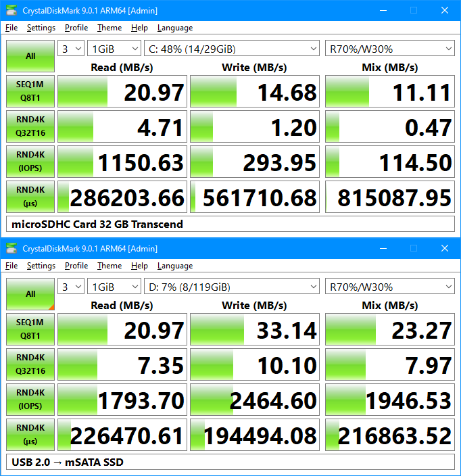Open Settings menu in the top window
461x476 pixels.
[41, 28]
